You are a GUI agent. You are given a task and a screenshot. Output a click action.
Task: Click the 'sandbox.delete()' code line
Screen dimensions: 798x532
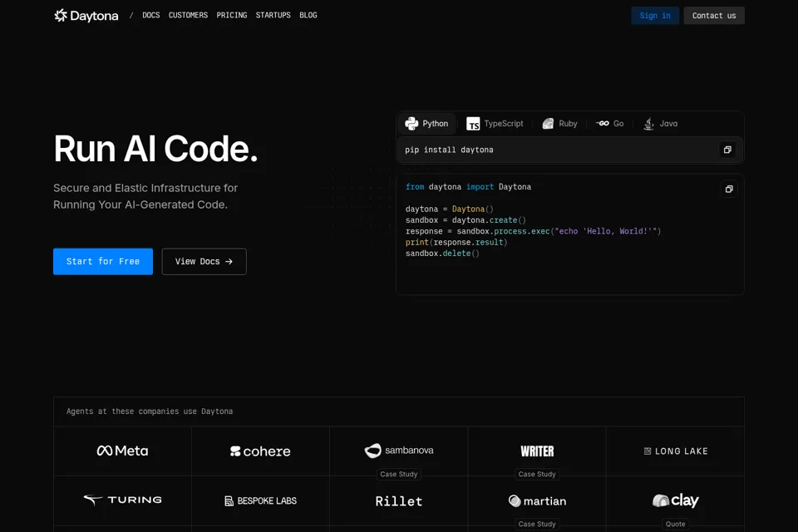(x=442, y=253)
